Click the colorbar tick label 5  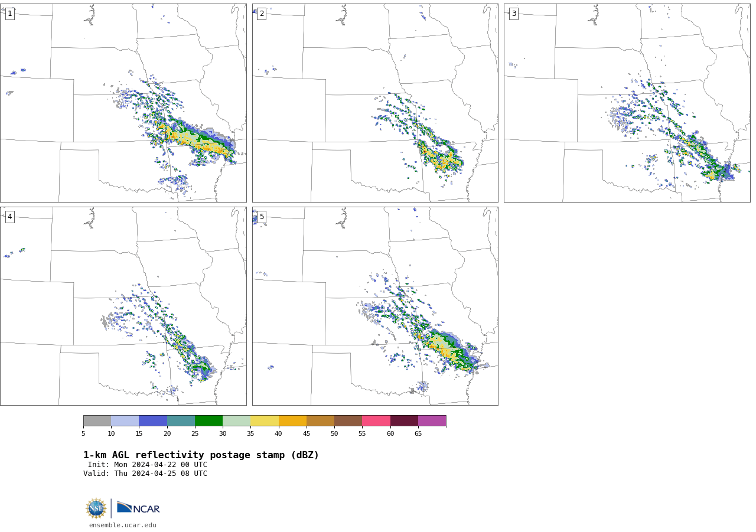click(x=83, y=434)
